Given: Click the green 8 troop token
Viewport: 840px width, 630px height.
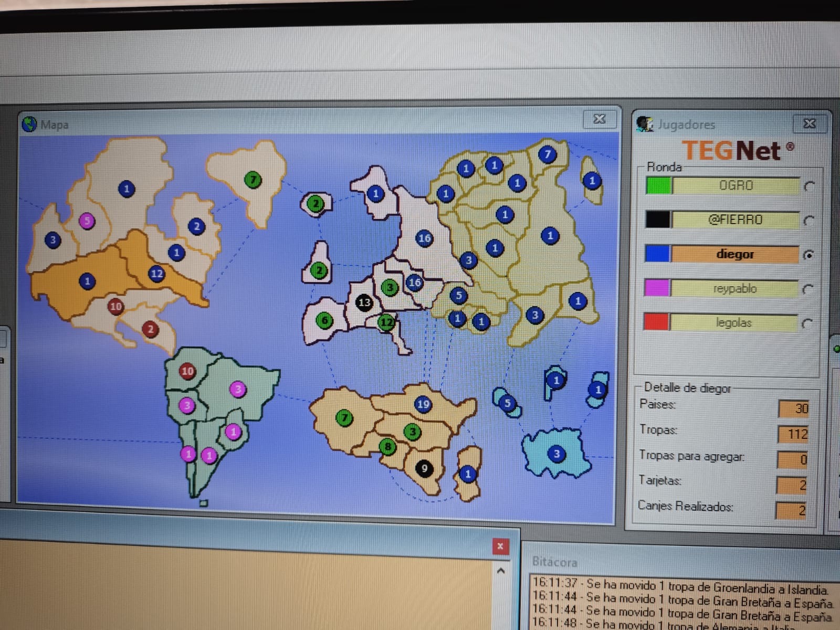Looking at the screenshot, I should pyautogui.click(x=387, y=447).
